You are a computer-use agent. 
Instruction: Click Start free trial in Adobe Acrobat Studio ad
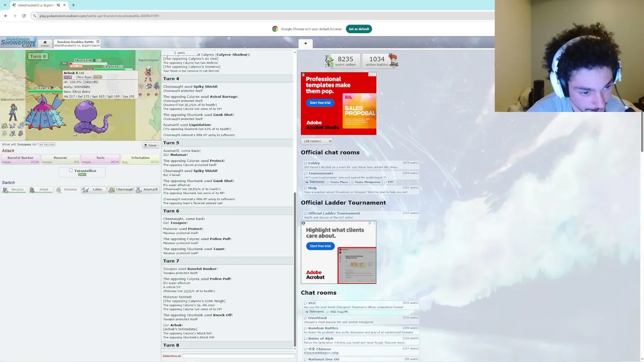[320, 103]
